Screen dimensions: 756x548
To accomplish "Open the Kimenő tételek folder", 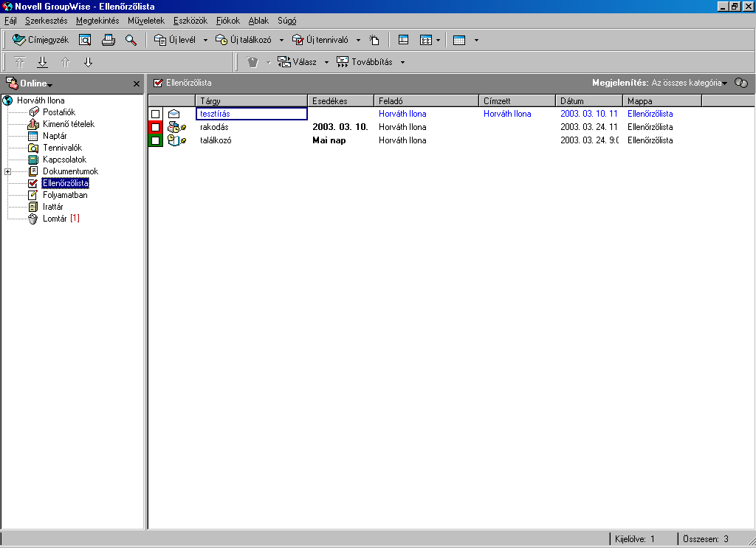I will (69, 124).
